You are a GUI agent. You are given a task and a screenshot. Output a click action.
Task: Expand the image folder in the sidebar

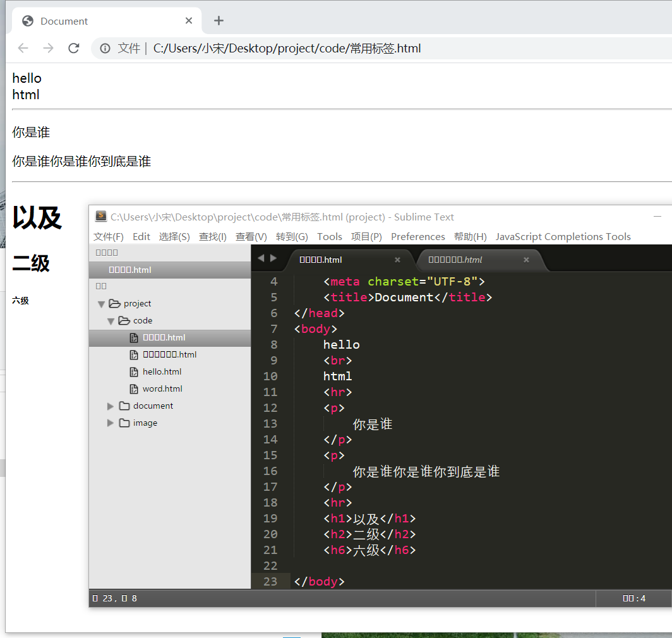111,423
